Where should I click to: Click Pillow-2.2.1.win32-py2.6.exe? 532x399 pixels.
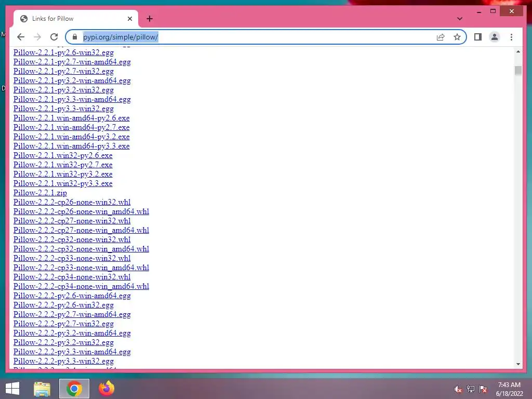63,155
